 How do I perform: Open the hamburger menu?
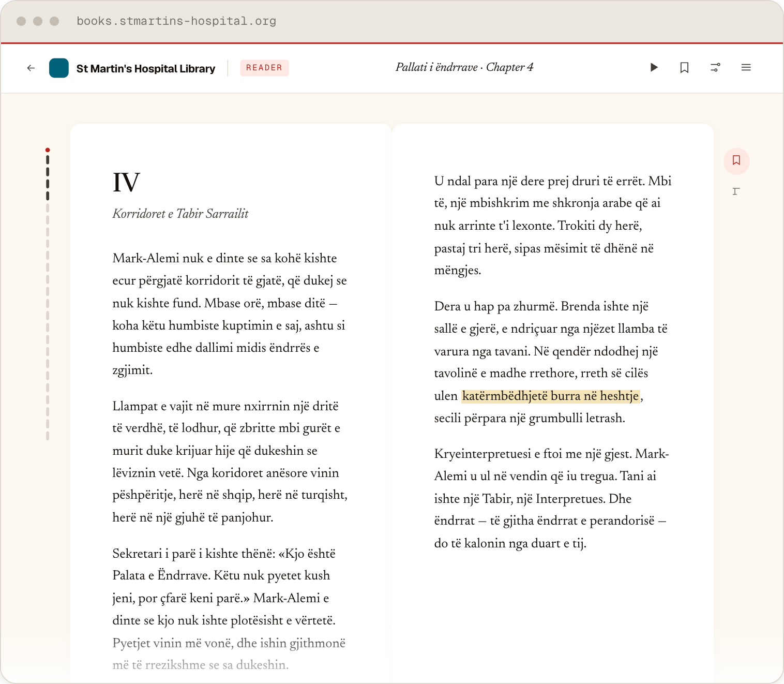tap(746, 67)
